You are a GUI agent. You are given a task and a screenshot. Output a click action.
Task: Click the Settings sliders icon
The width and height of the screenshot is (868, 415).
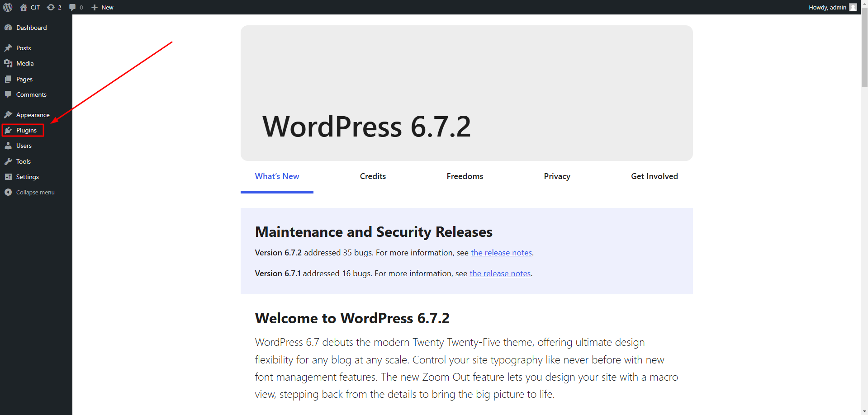[x=8, y=177]
